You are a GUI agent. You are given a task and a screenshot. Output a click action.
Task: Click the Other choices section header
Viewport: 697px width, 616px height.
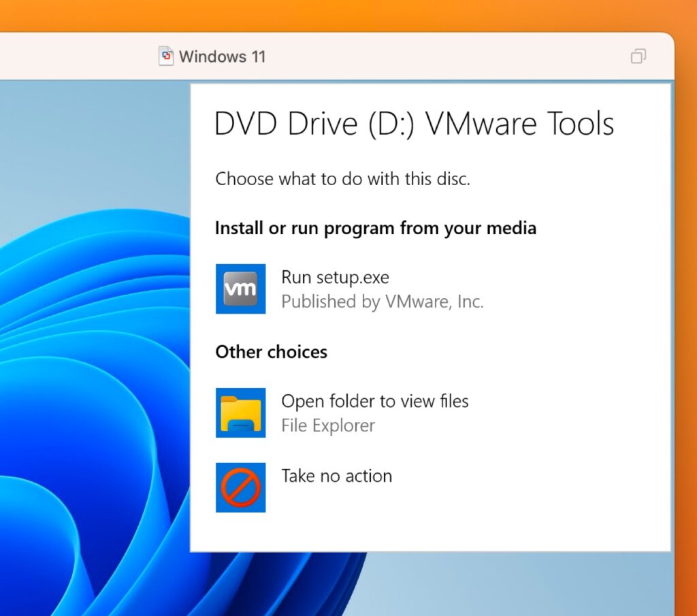tap(271, 352)
